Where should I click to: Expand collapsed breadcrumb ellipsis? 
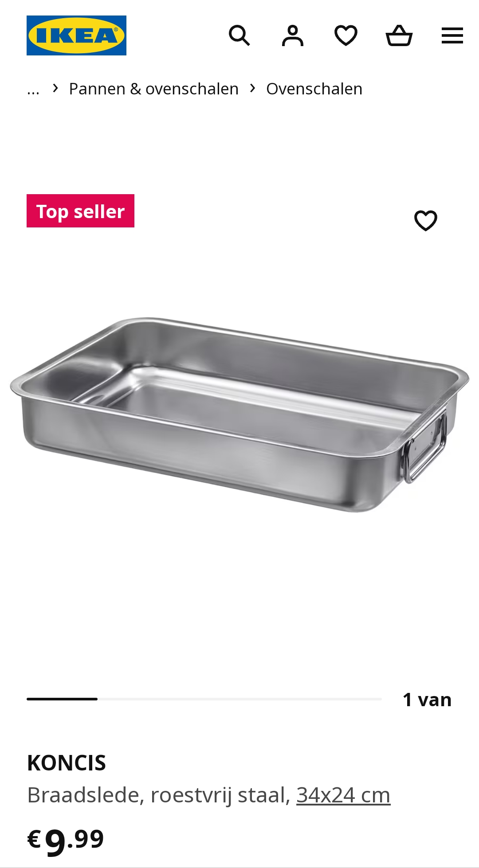[x=33, y=90]
